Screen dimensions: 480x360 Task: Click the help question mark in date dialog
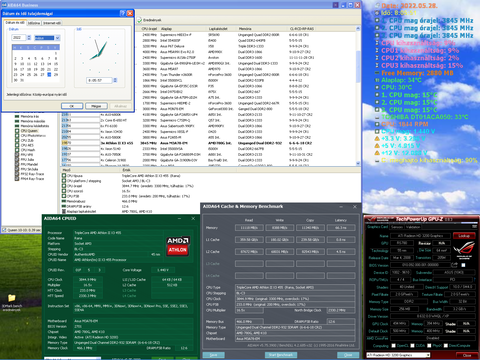pyautogui.click(x=123, y=13)
